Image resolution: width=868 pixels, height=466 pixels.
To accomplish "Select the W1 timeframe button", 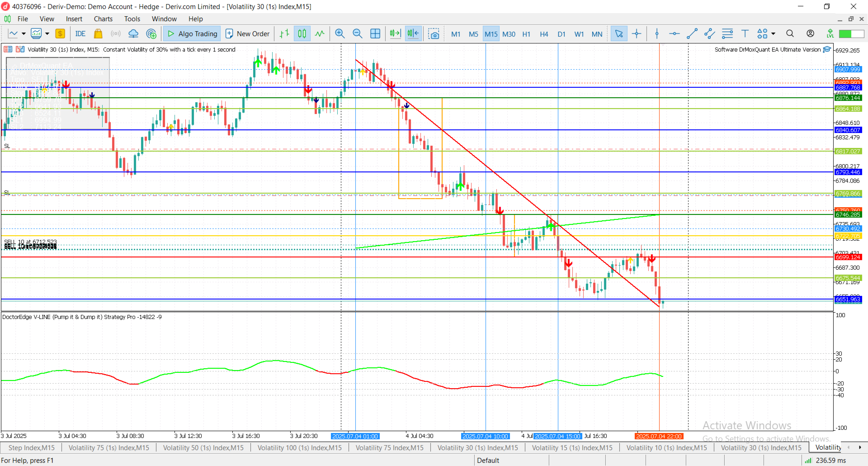I will [x=579, y=34].
